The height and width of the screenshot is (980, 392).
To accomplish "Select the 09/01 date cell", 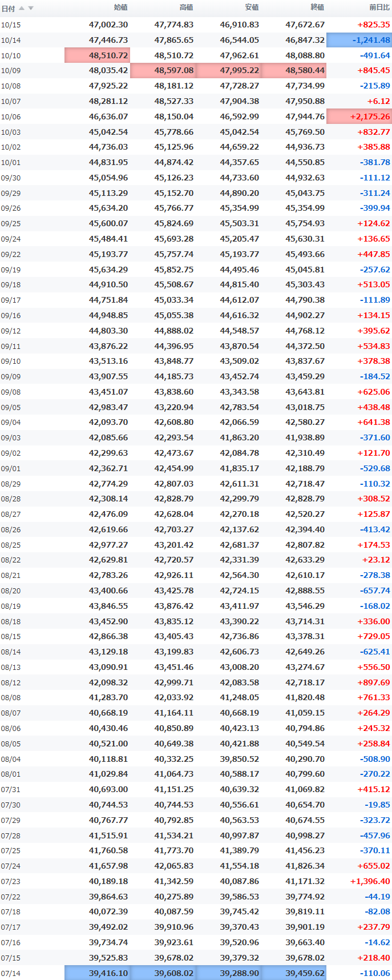I will pyautogui.click(x=11, y=468).
